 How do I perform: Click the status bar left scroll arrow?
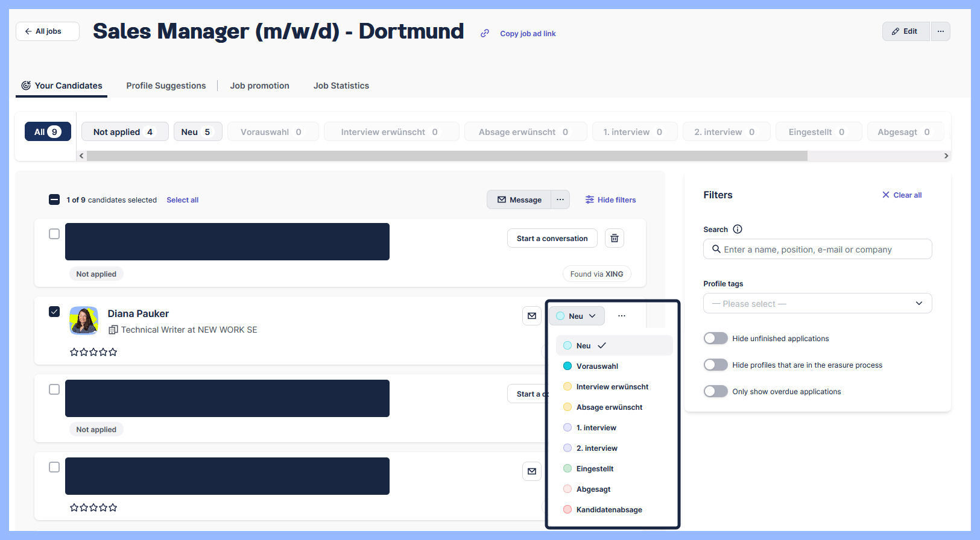(x=81, y=155)
